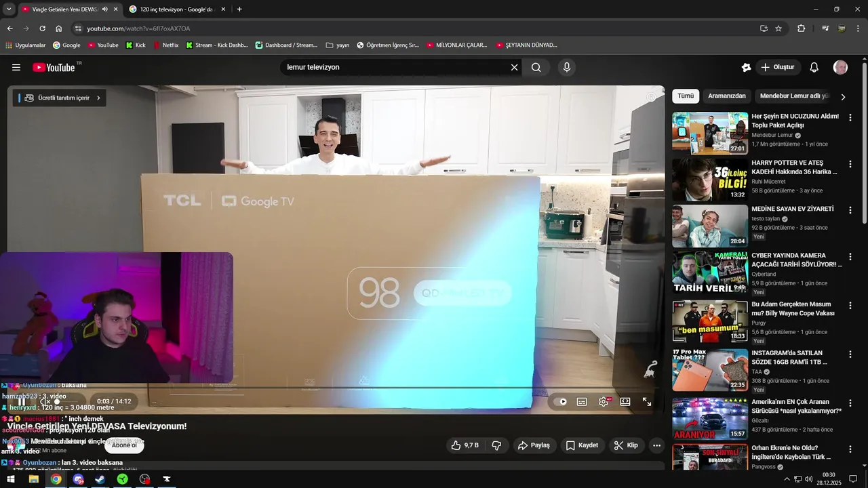
Task: Open the YouTube guide hamburger menu
Action: [16, 67]
